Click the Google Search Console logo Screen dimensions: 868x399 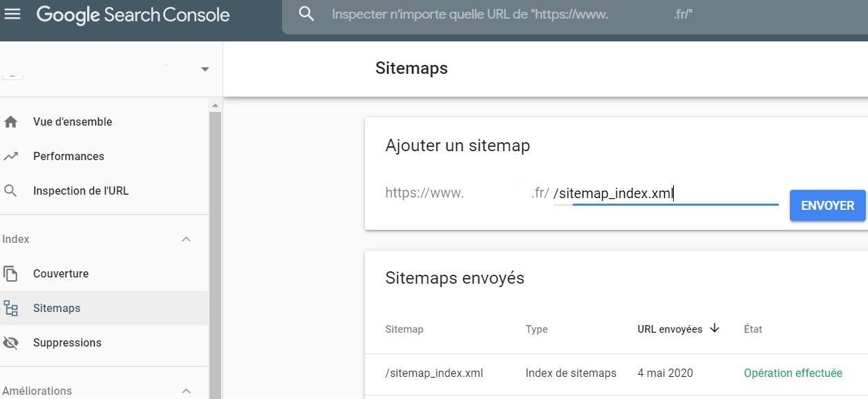[x=133, y=14]
